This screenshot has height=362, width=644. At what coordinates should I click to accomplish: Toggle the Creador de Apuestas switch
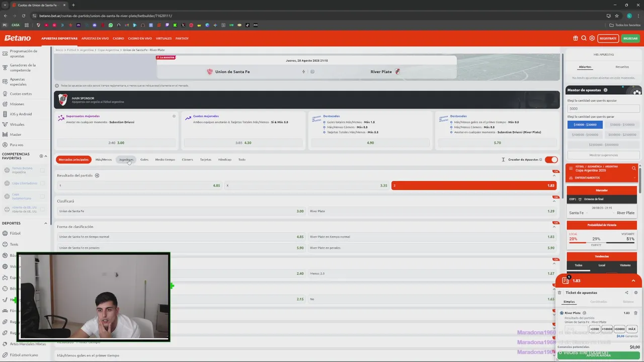click(x=551, y=159)
